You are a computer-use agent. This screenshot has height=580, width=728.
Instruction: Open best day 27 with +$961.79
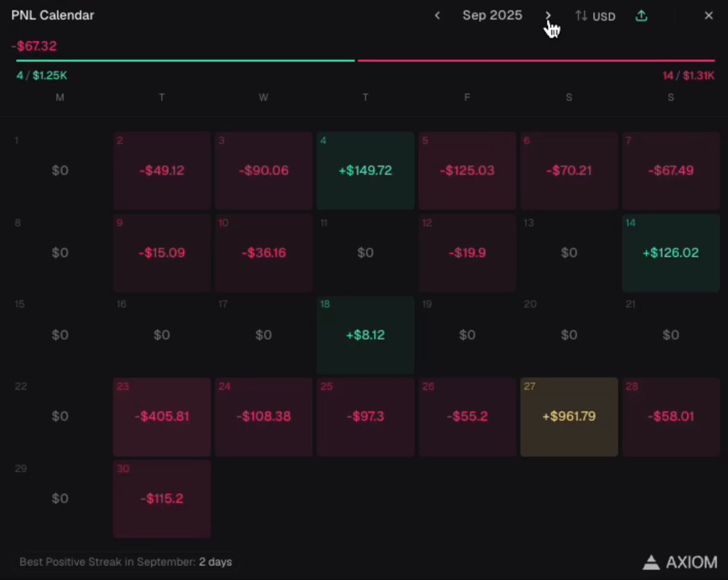(x=569, y=417)
